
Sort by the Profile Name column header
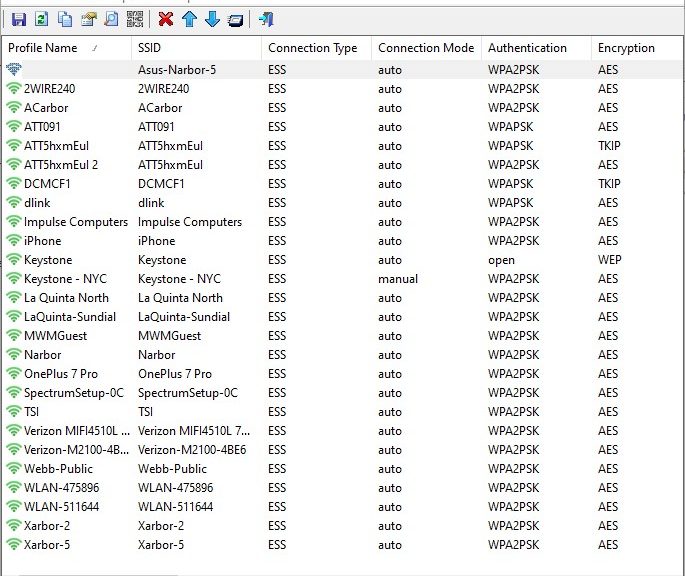click(66, 48)
